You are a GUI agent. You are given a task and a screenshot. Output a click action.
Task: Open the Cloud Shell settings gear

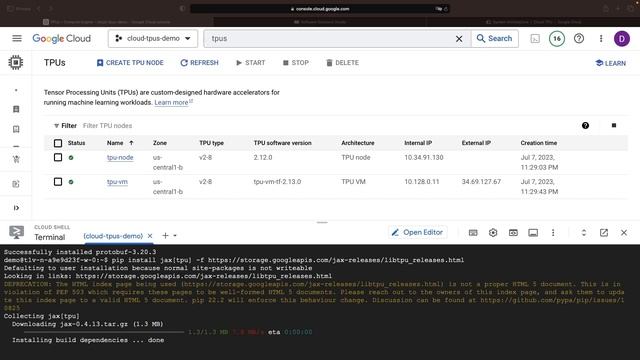coord(493,233)
